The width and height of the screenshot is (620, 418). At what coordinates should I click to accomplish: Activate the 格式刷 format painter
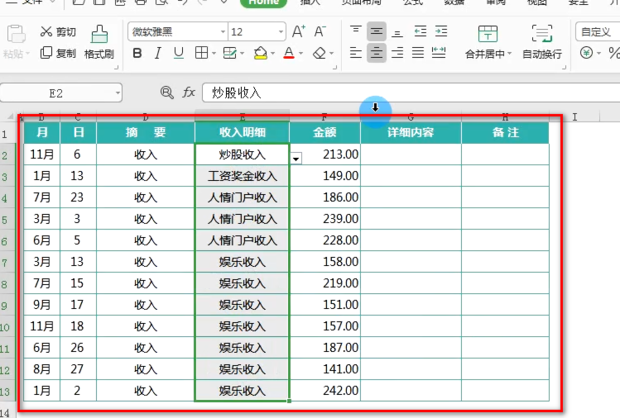point(99,42)
